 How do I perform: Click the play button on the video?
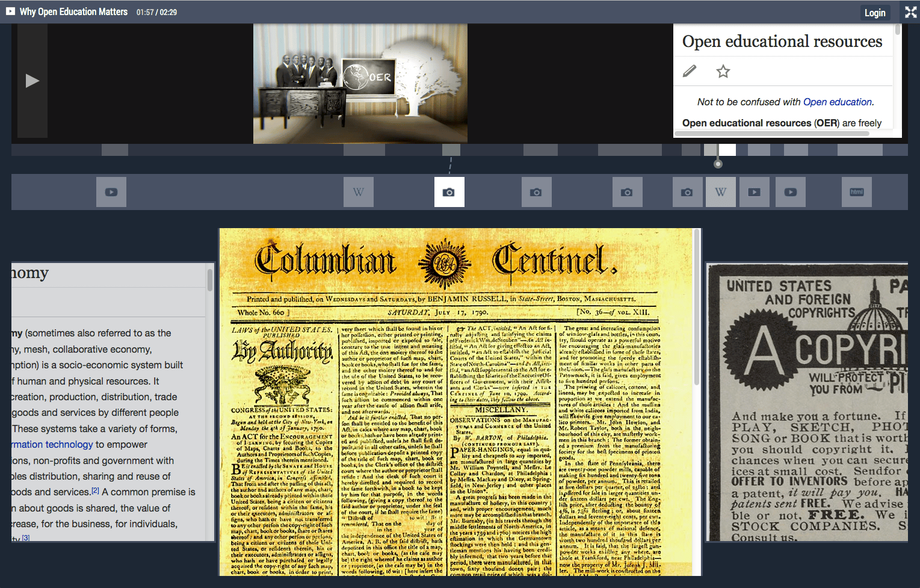pos(32,81)
